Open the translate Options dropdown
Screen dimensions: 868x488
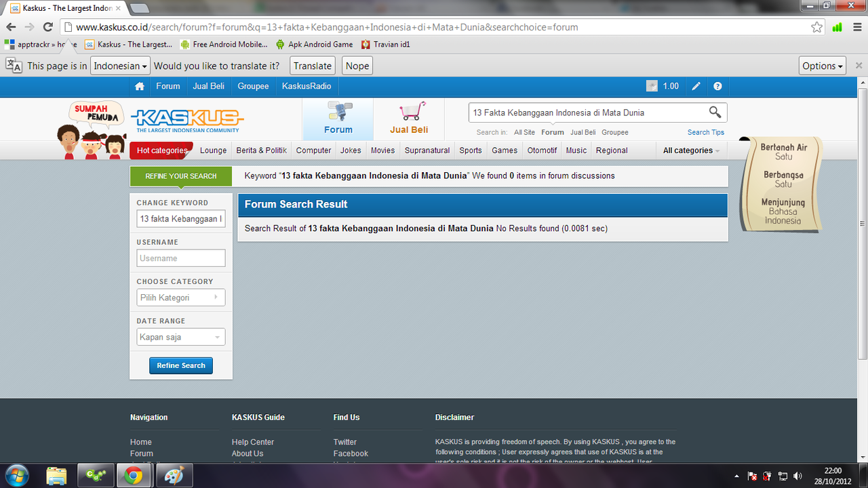(x=823, y=66)
